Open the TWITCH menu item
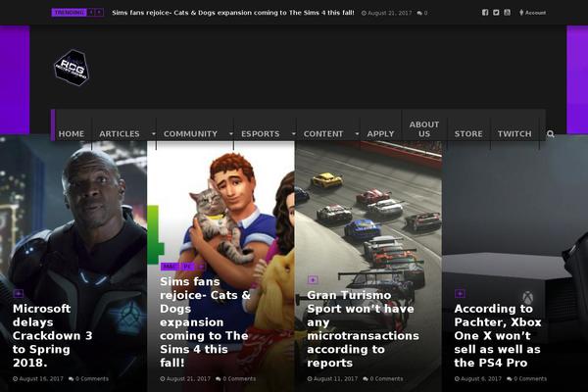 tap(514, 134)
